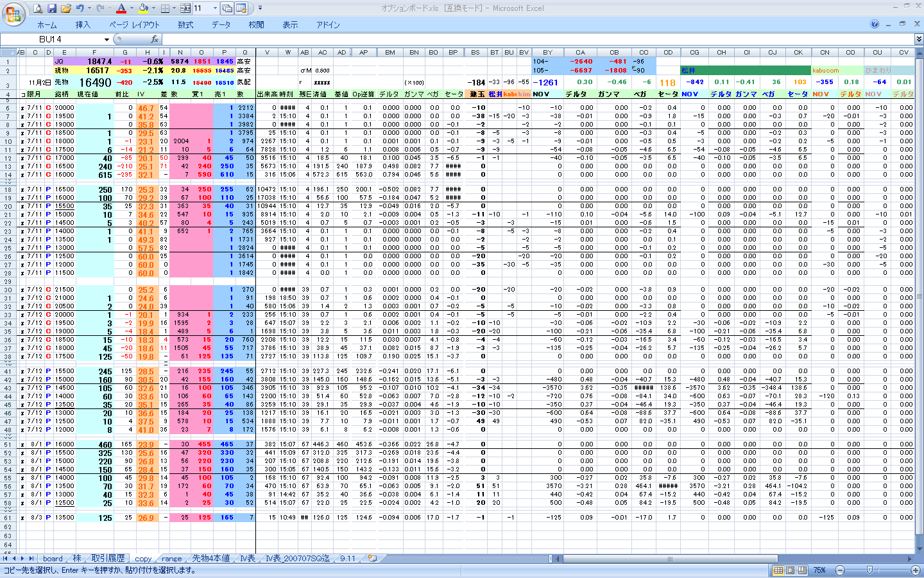Image resolution: width=924 pixels, height=578 pixels.
Task: Switch to the range sheet tab
Action: (172, 559)
